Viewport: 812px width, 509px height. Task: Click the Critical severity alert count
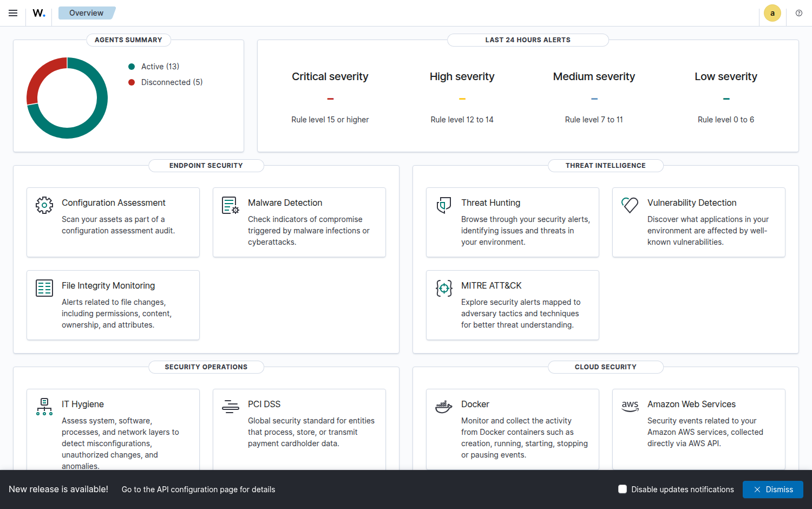(x=330, y=99)
